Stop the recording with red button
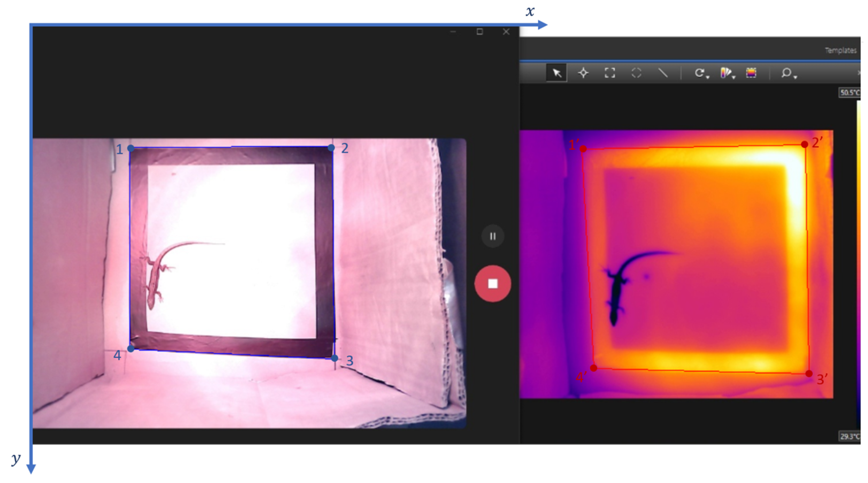The height and width of the screenshot is (483, 868). click(493, 284)
